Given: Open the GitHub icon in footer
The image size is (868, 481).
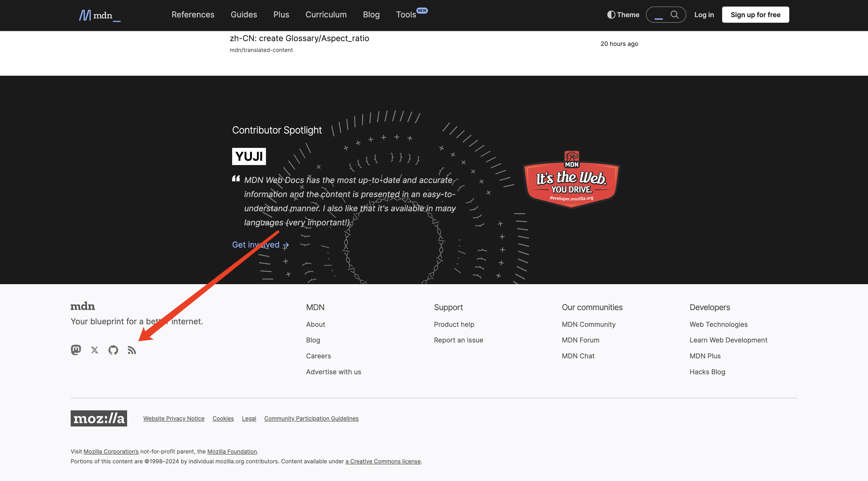Looking at the screenshot, I should coord(113,350).
